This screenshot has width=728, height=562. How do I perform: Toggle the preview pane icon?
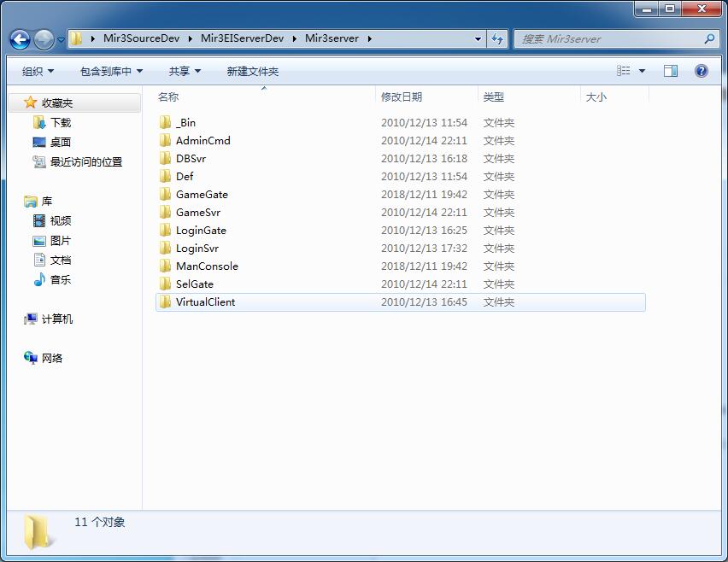pyautogui.click(x=671, y=71)
